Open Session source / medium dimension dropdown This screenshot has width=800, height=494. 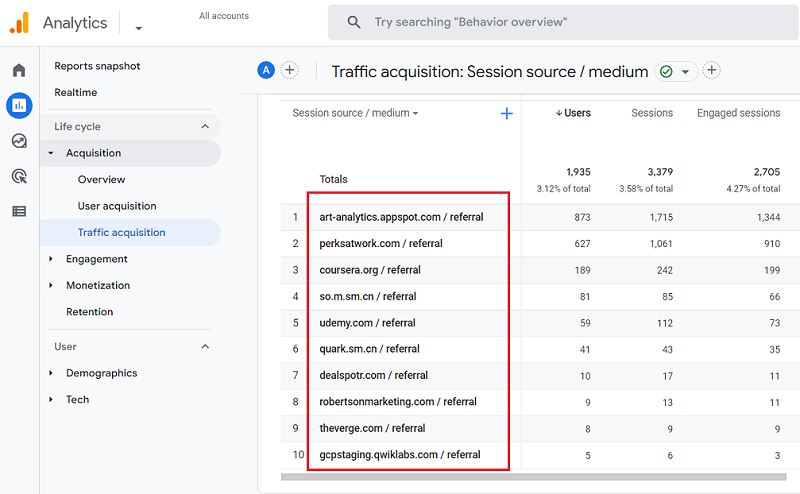pyautogui.click(x=355, y=113)
